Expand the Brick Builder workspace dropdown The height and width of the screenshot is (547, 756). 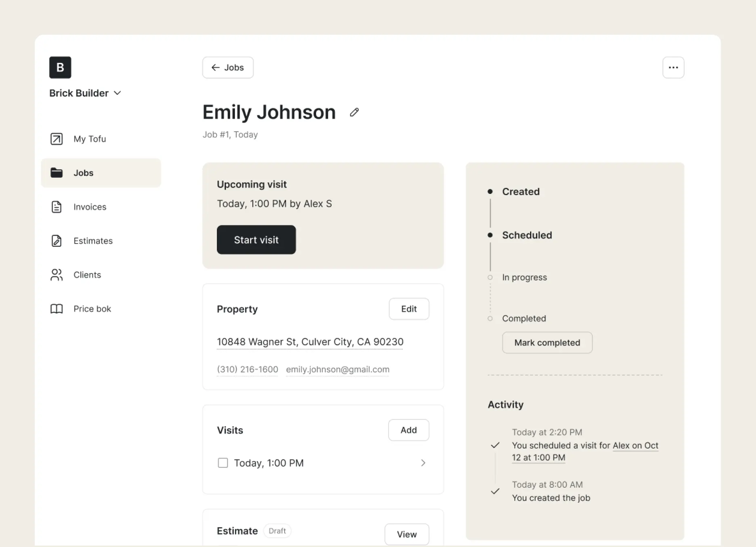(x=118, y=93)
